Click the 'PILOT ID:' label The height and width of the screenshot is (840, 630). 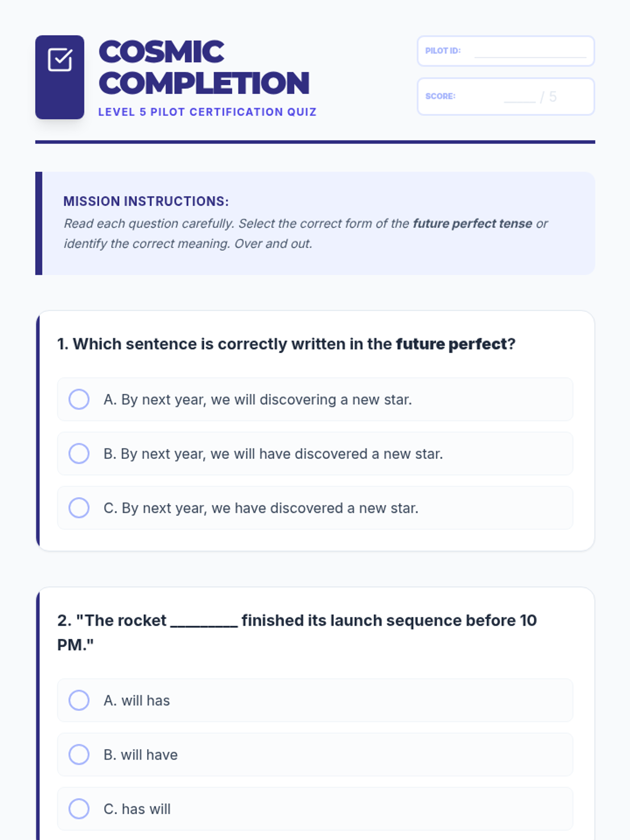[443, 51]
